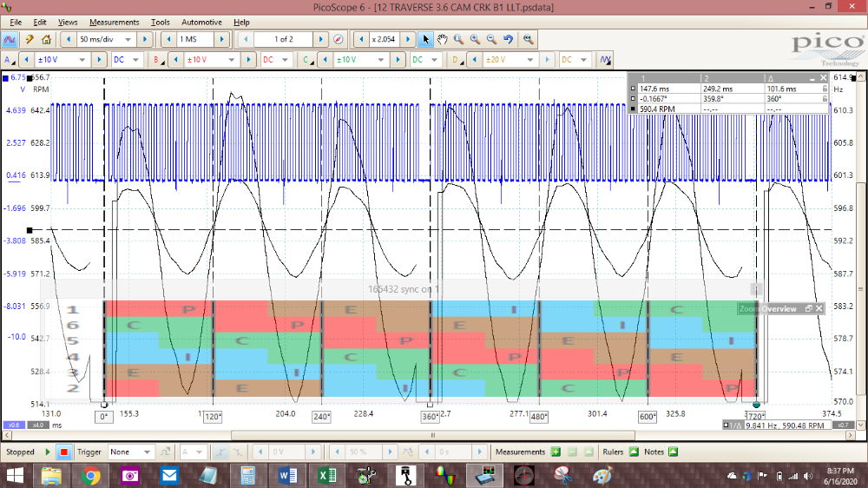868x488 pixels.
Task: Click the 720° rotation ruler handle
Action: tap(756, 405)
